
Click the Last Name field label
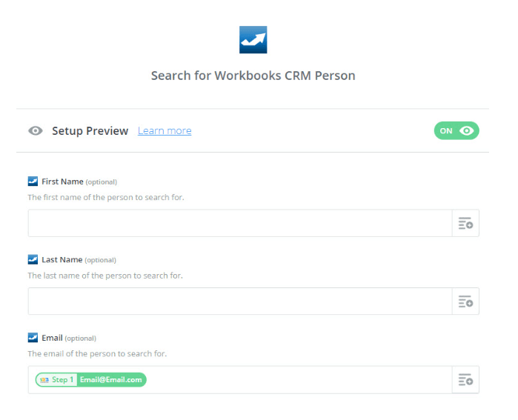62,260
